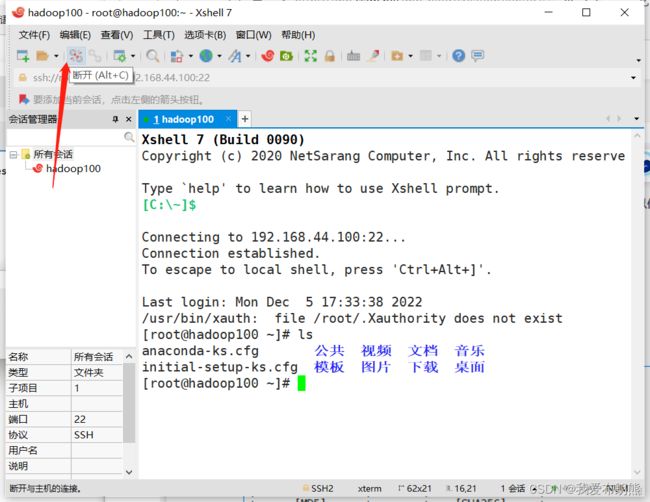
Task: Add a new tab with plus button
Action: (245, 119)
